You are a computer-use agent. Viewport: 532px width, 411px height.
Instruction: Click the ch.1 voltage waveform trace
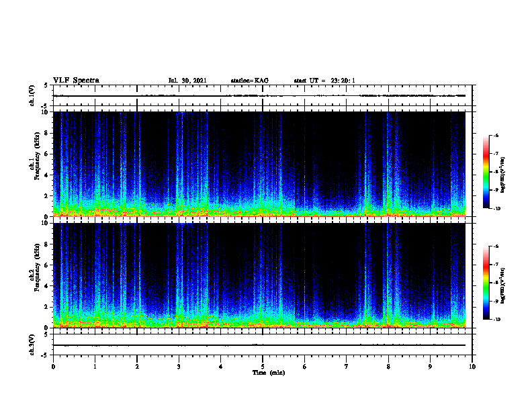[259, 95]
